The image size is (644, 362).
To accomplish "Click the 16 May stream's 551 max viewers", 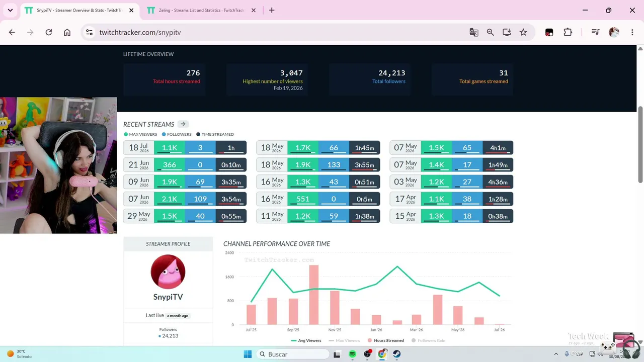I will [302, 199].
